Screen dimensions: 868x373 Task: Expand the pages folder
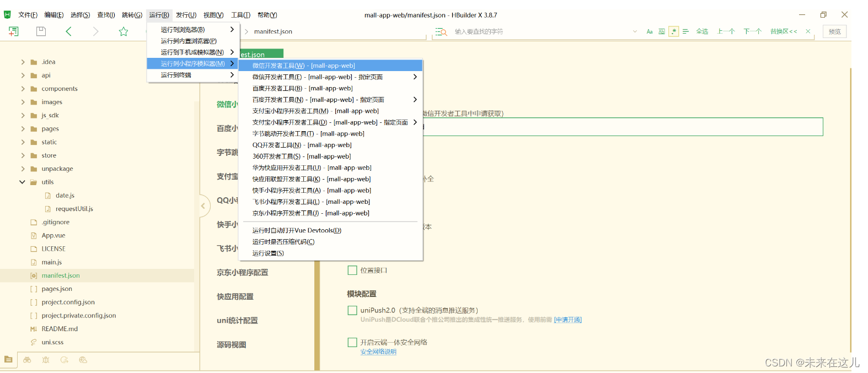click(x=23, y=129)
